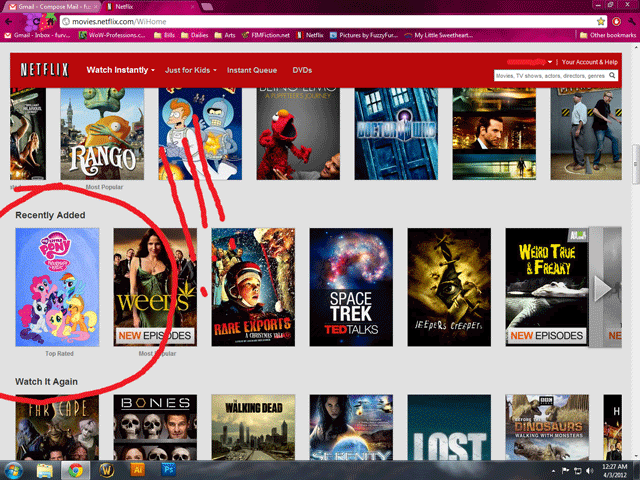Select the Netflix browser tab
The width and height of the screenshot is (640, 480).
pos(150,7)
